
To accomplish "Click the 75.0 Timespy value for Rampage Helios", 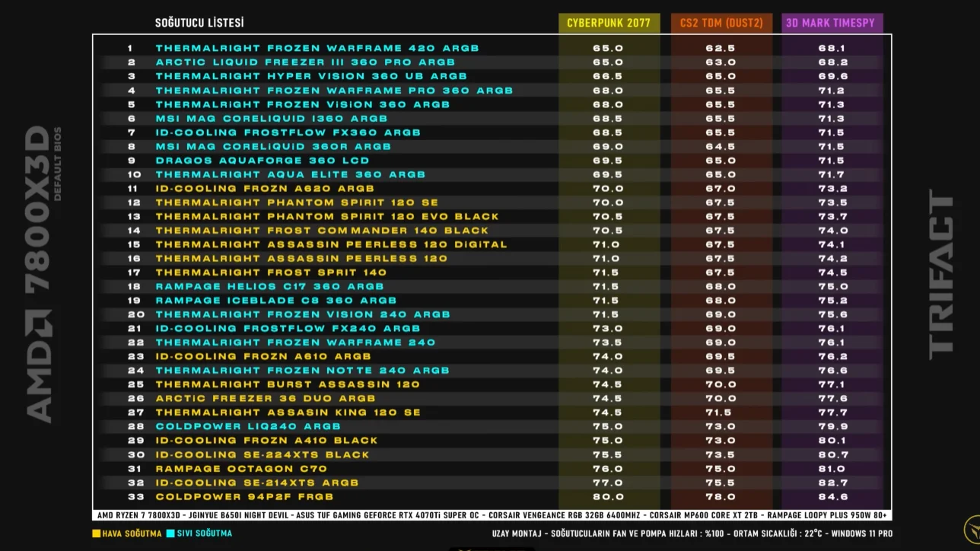I will [832, 286].
